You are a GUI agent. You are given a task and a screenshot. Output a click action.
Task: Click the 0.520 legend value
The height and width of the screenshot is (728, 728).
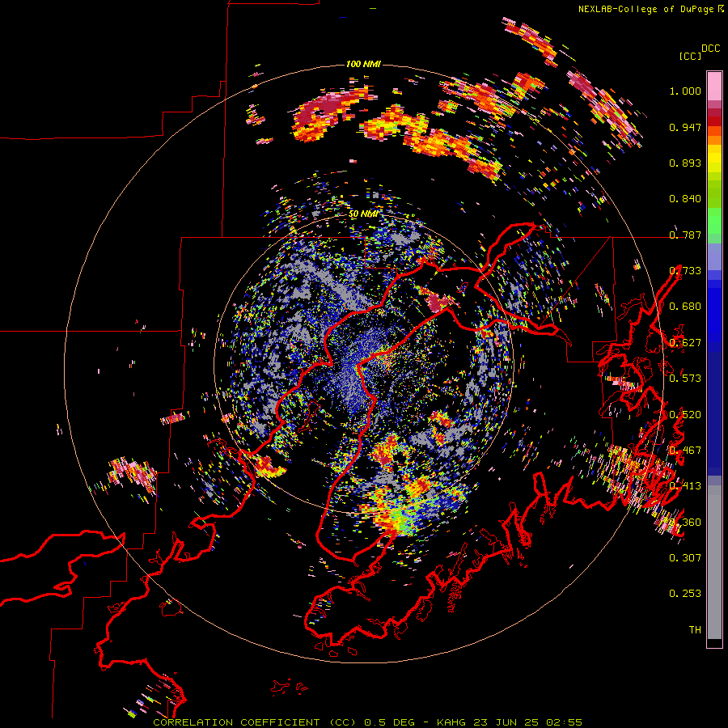(685, 415)
